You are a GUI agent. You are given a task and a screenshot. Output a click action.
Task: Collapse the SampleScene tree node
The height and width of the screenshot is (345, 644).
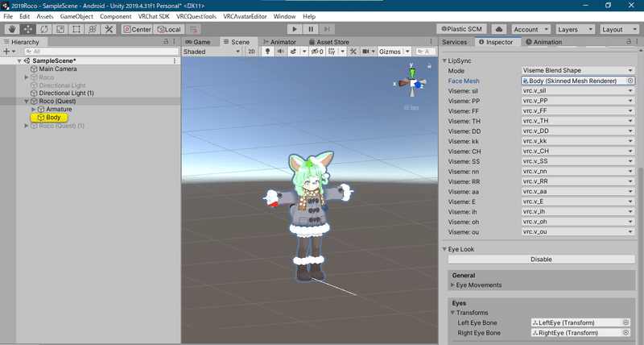point(19,60)
